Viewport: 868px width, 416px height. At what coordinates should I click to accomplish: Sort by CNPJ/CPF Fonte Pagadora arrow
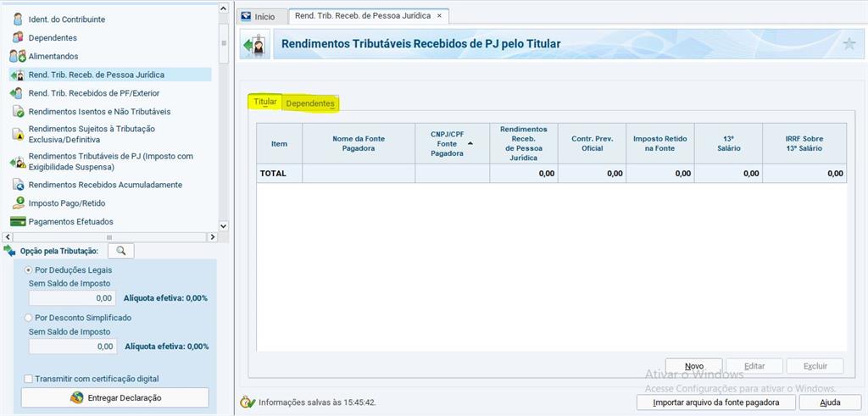click(x=470, y=143)
